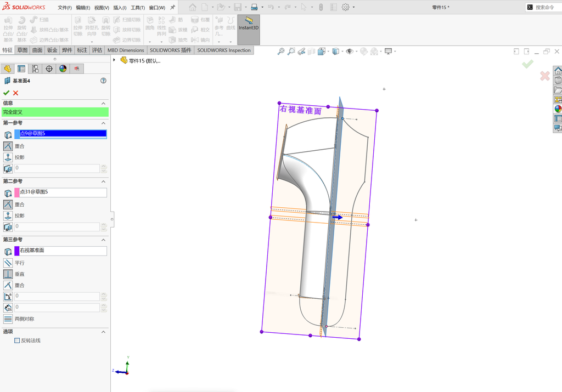Open dropdown arrow next to Print icon
Screen dimensions: 562x392
click(x=262, y=7)
